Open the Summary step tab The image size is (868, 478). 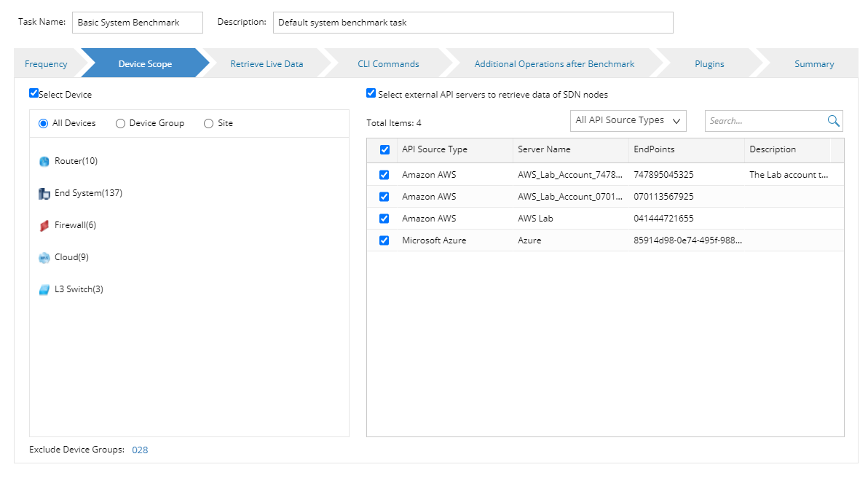pyautogui.click(x=813, y=64)
